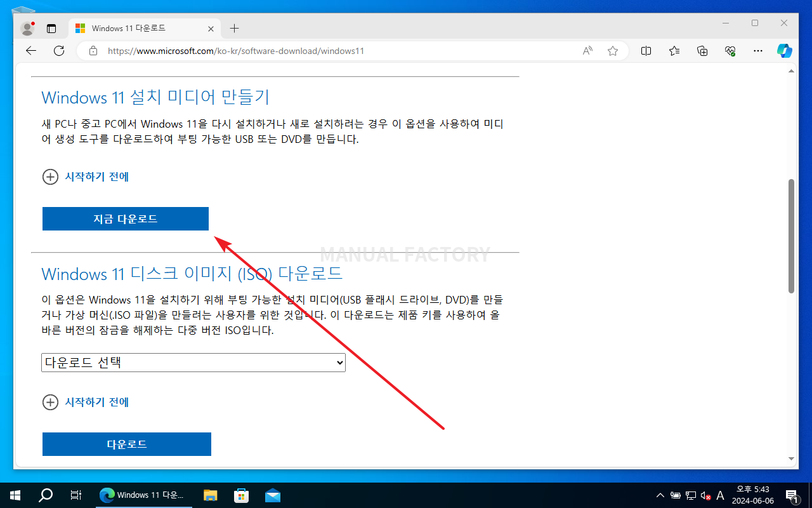This screenshot has width=812, height=508.
Task: Open the Copilot sidebar
Action: pyautogui.click(x=785, y=51)
